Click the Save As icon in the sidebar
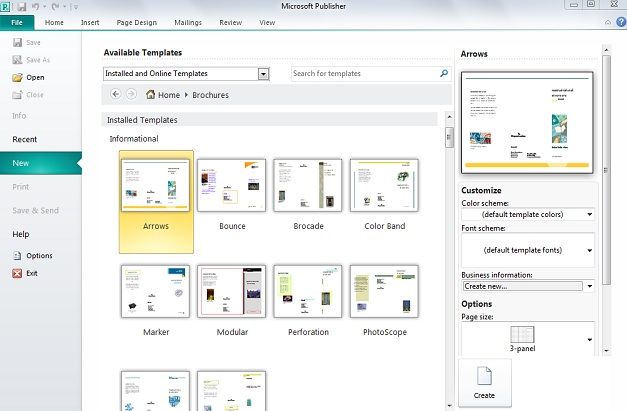 [17, 60]
